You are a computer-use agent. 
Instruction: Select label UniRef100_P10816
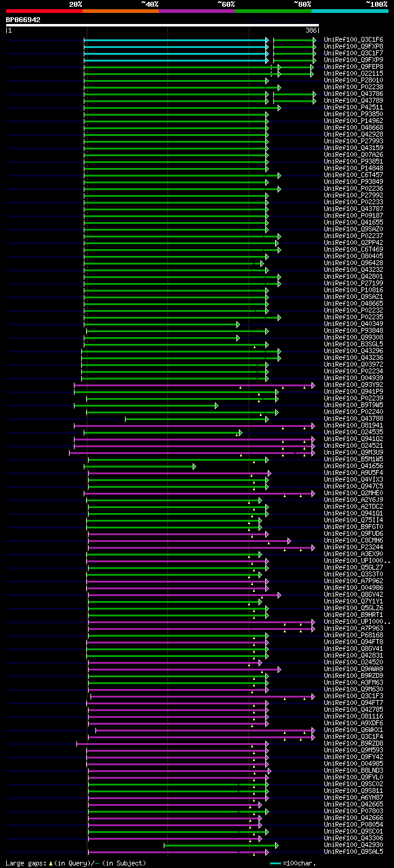[353, 290]
